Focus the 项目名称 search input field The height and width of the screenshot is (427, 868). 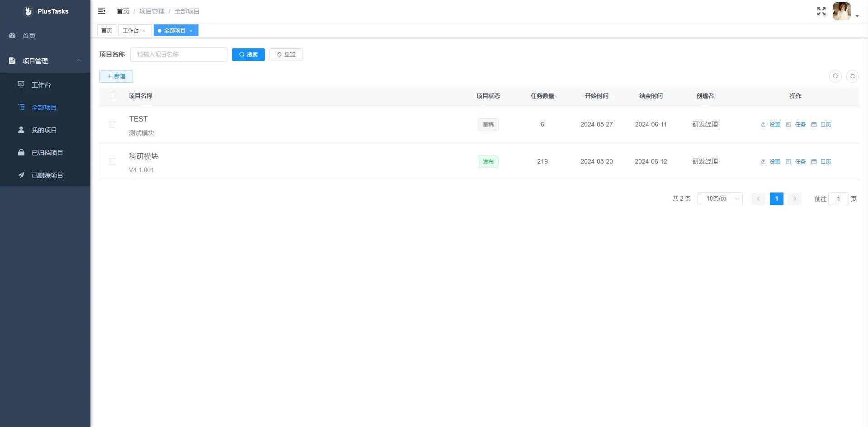click(179, 55)
